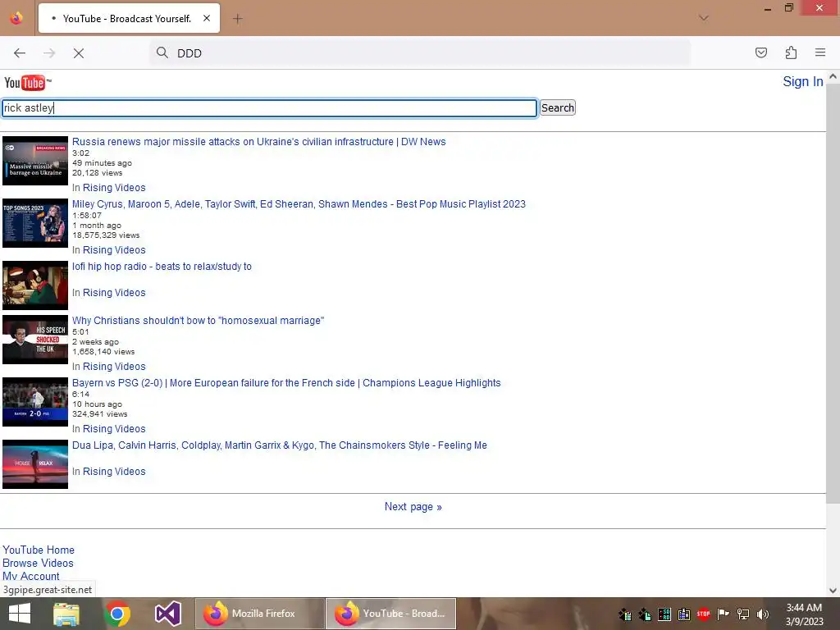Click the vertical scrollbar thumb
This screenshot has width=840, height=630.
point(833,293)
